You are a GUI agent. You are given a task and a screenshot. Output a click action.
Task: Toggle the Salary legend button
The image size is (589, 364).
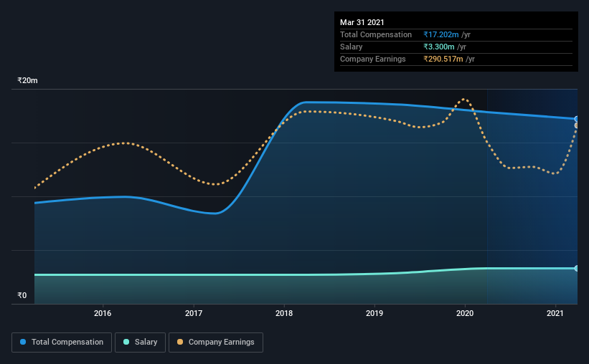tap(140, 343)
